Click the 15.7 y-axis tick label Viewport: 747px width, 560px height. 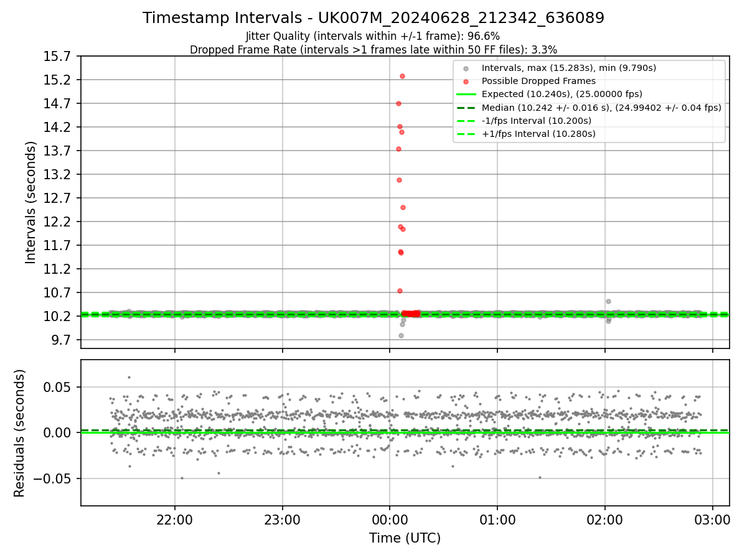coord(57,57)
